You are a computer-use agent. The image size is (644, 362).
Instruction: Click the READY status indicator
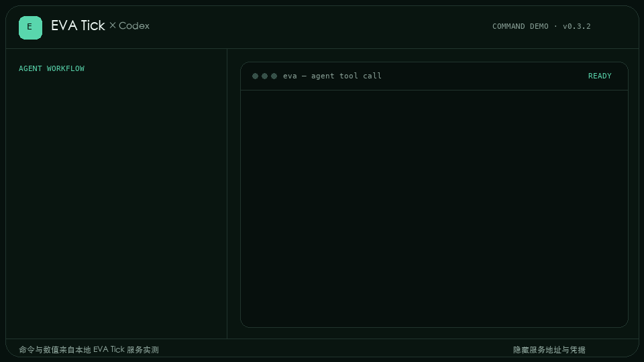tap(600, 76)
